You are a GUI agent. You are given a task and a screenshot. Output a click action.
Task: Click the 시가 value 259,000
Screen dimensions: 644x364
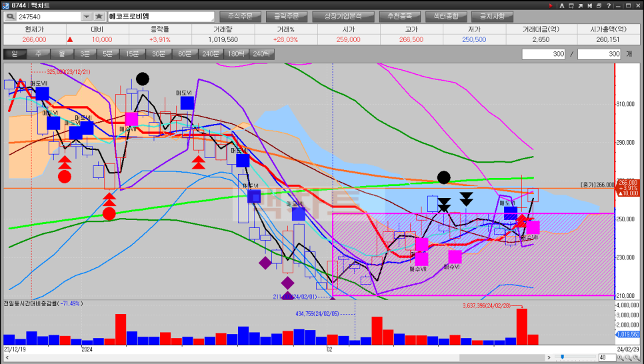point(348,39)
